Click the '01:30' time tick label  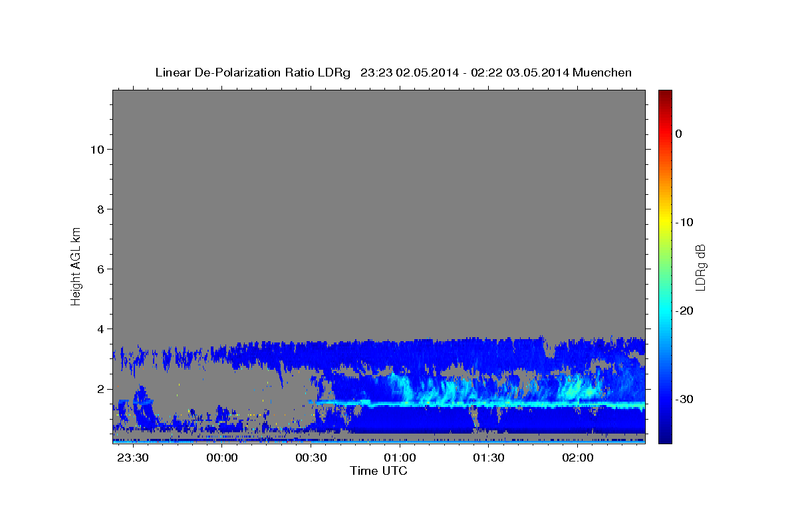[x=489, y=459]
